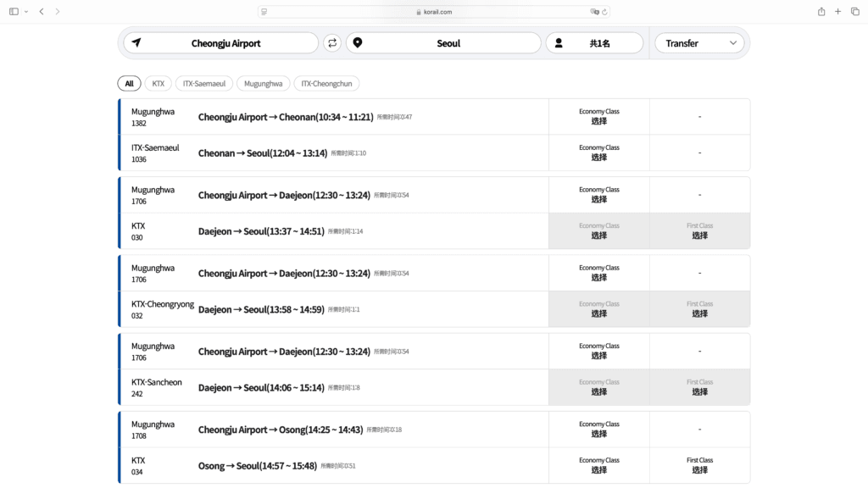Click the reader view icon in address bar
This screenshot has width=868, height=488.
(x=265, y=12)
